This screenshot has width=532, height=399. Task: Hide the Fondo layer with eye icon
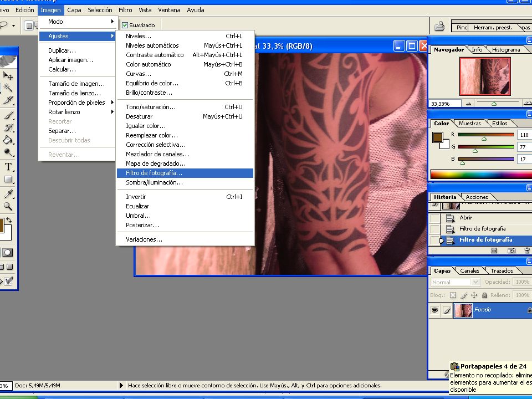(434, 310)
